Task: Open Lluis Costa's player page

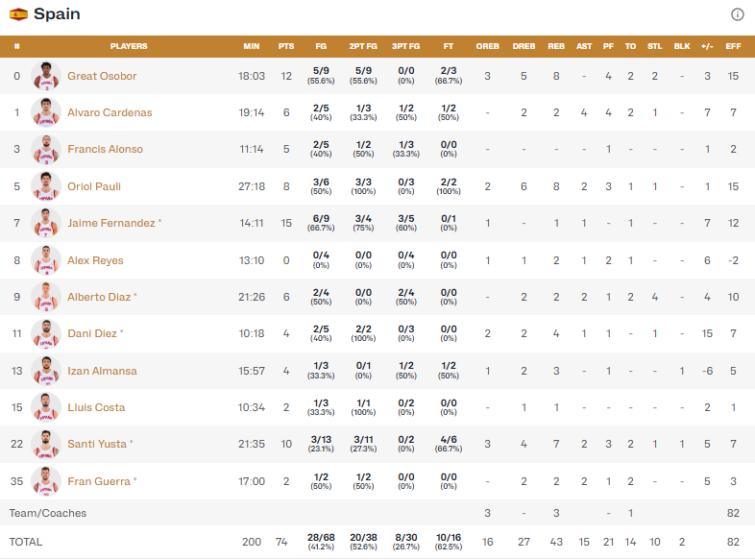Action: (96, 407)
